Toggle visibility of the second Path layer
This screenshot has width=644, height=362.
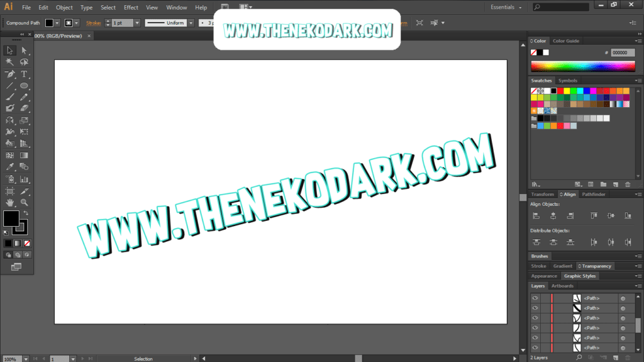[535, 308]
